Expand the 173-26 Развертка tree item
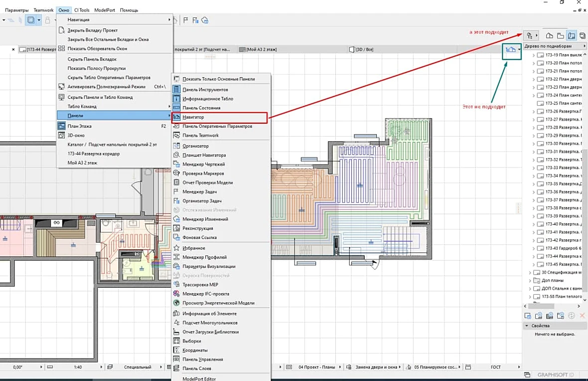 pyautogui.click(x=534, y=112)
